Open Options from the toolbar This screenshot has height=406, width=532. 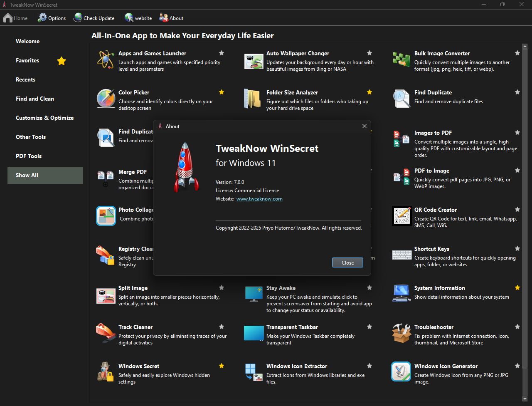pyautogui.click(x=52, y=18)
